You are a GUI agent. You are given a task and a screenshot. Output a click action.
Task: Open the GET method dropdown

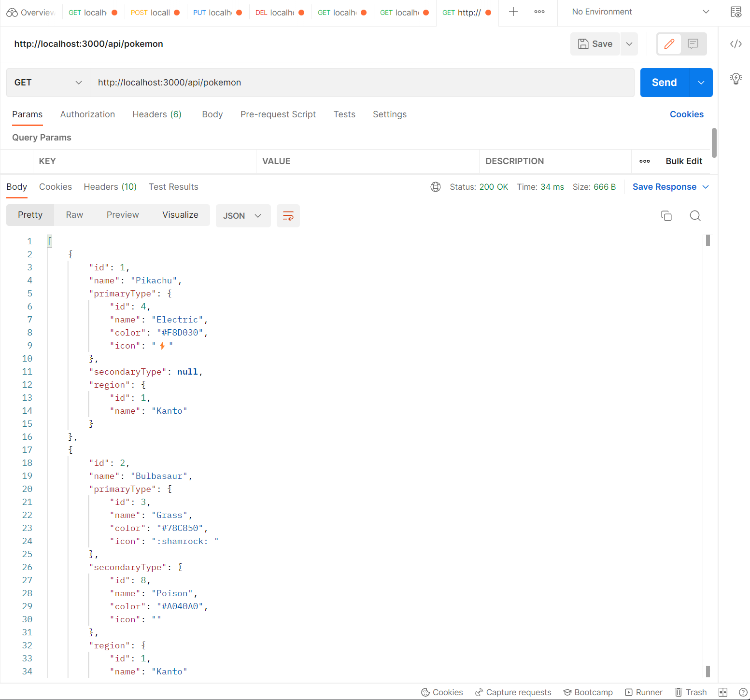47,83
